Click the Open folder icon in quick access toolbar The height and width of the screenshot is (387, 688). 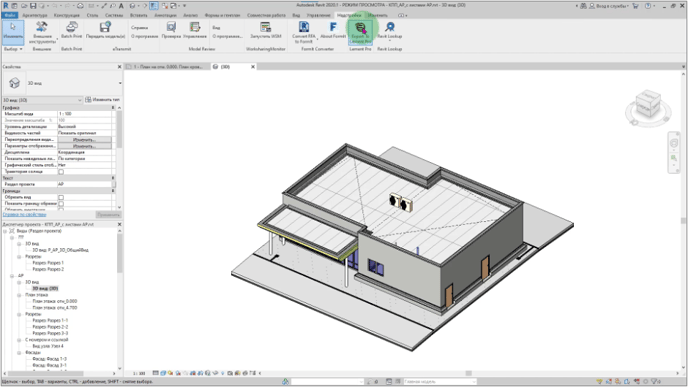pyautogui.click(x=24, y=6)
